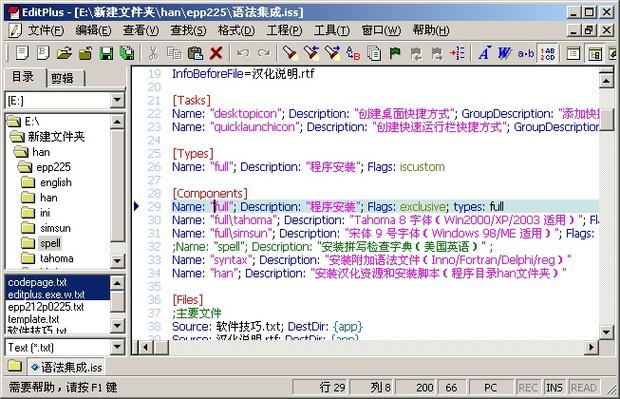This screenshot has height=399, width=620.
Task: Copy selected text to clipboard
Action: (174, 53)
